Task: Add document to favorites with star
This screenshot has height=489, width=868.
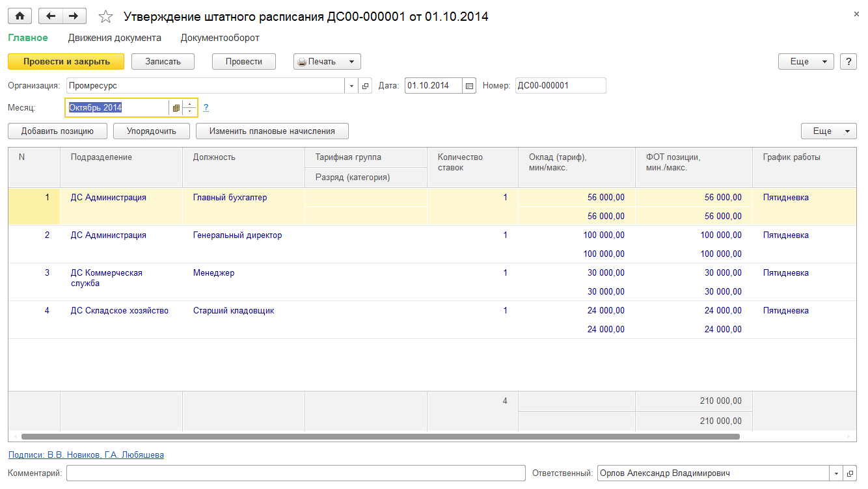Action: (107, 17)
